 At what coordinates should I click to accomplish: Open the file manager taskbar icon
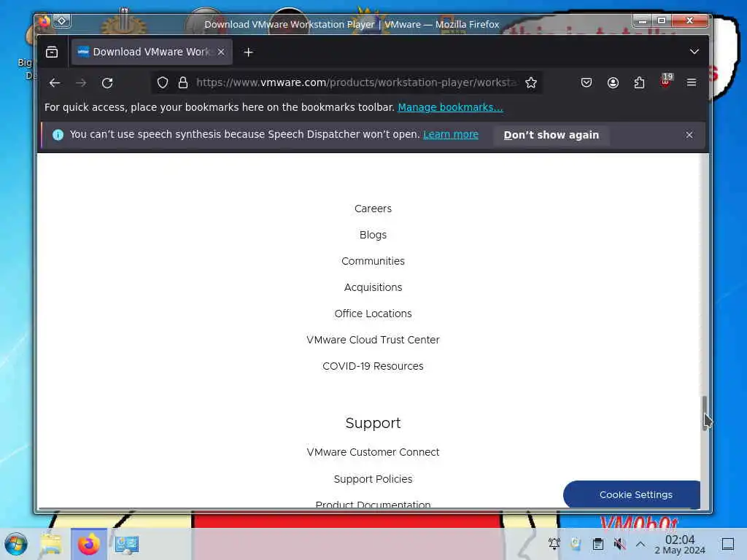tap(52, 544)
